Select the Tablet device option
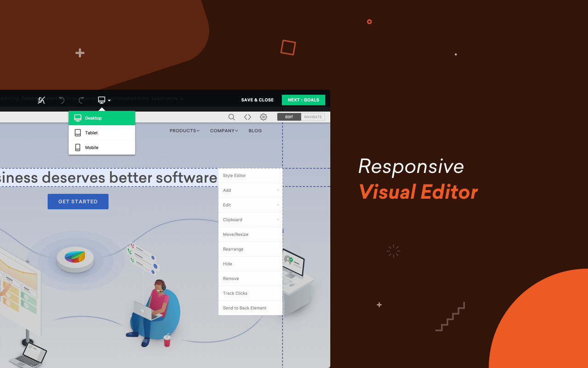This screenshot has width=588, height=368. click(x=102, y=133)
